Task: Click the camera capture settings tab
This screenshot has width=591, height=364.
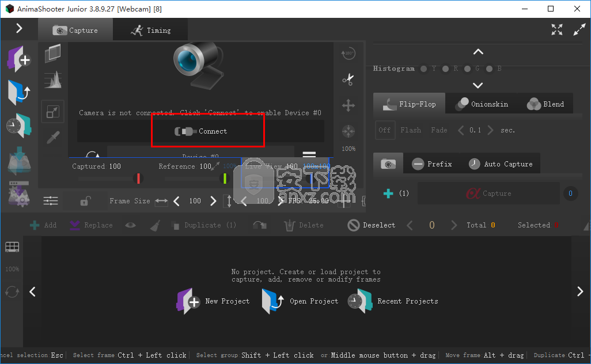Action: pyautogui.click(x=388, y=164)
